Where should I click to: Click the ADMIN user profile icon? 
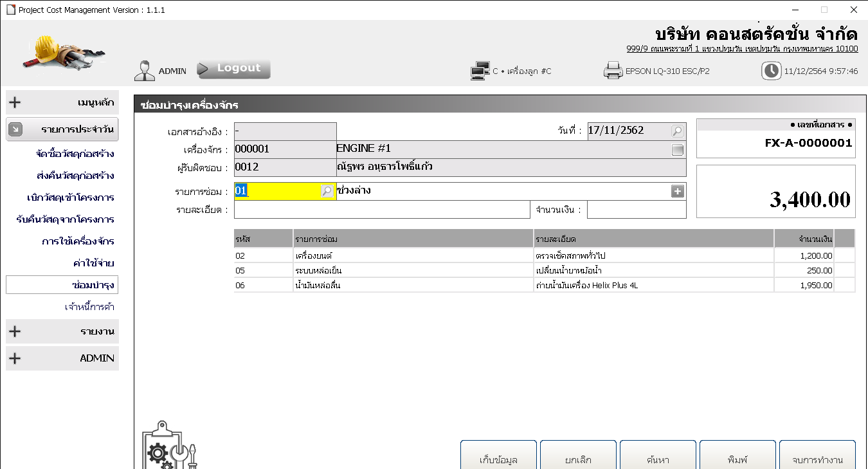coord(145,70)
